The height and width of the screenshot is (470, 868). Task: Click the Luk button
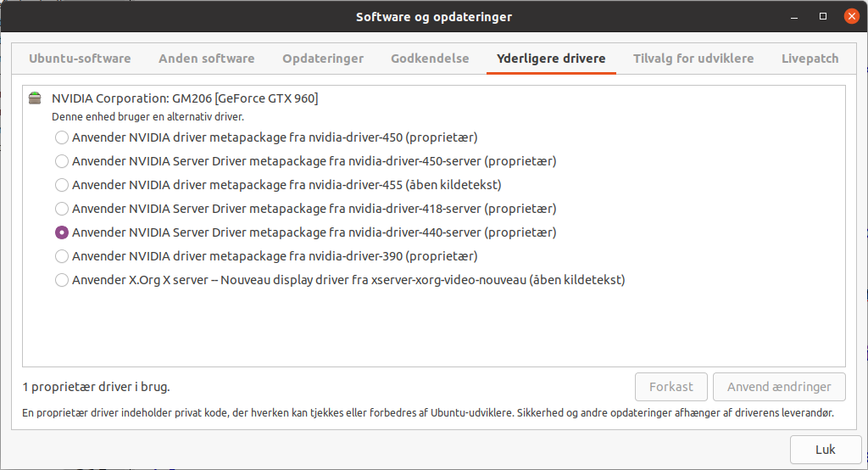[826, 450]
